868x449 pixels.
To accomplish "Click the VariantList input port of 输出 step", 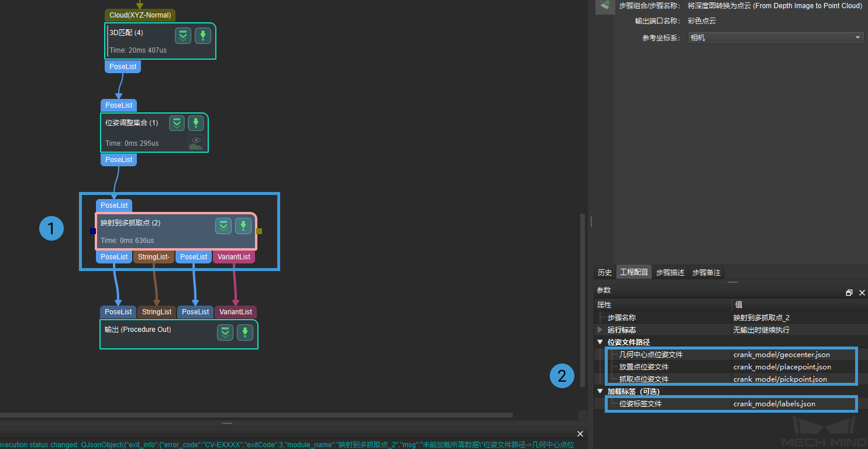I will pos(236,312).
